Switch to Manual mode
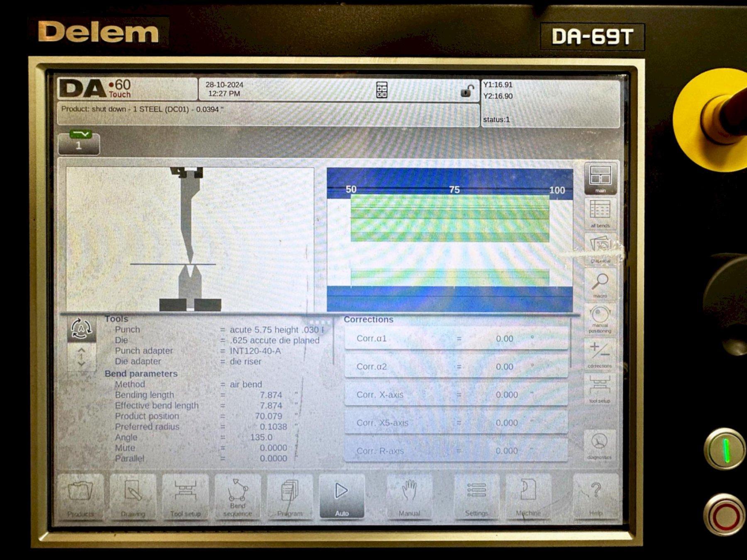This screenshot has height=560, width=747. click(x=409, y=497)
